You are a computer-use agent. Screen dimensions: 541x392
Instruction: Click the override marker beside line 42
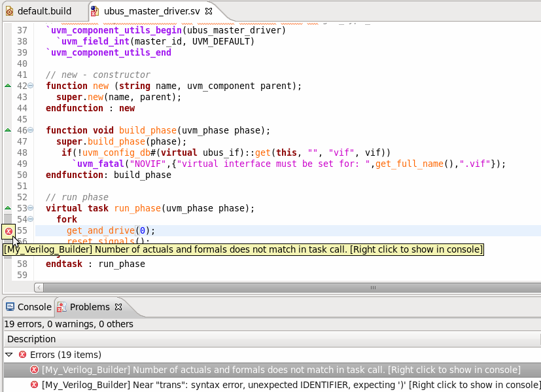8,86
